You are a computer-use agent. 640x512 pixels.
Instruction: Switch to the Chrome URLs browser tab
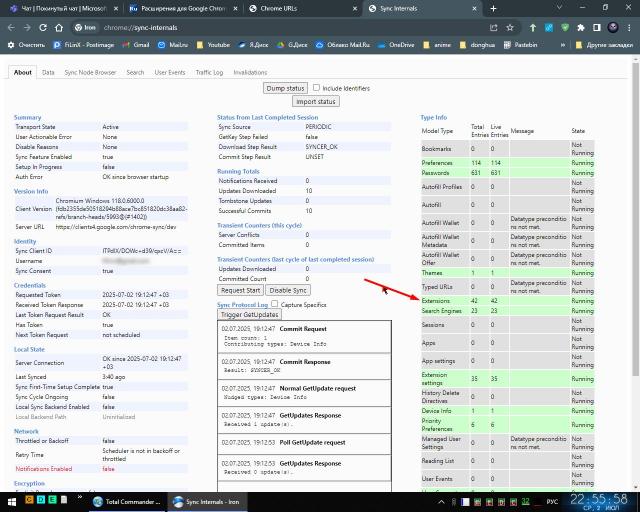[x=303, y=9]
